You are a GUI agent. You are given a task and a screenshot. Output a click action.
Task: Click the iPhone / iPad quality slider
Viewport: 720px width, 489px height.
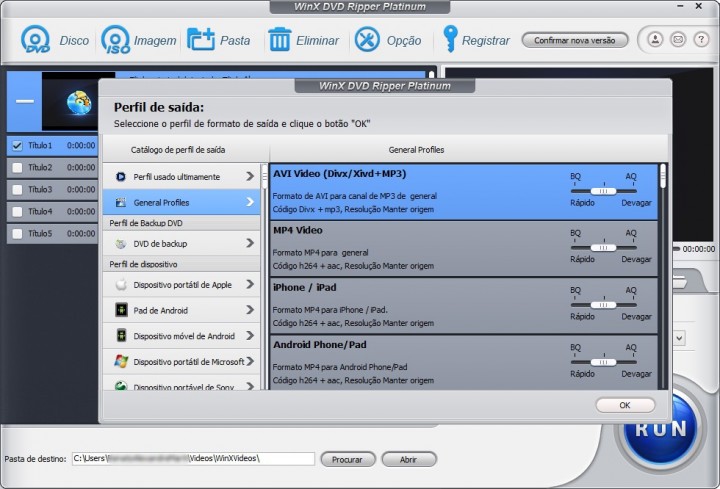tap(603, 305)
